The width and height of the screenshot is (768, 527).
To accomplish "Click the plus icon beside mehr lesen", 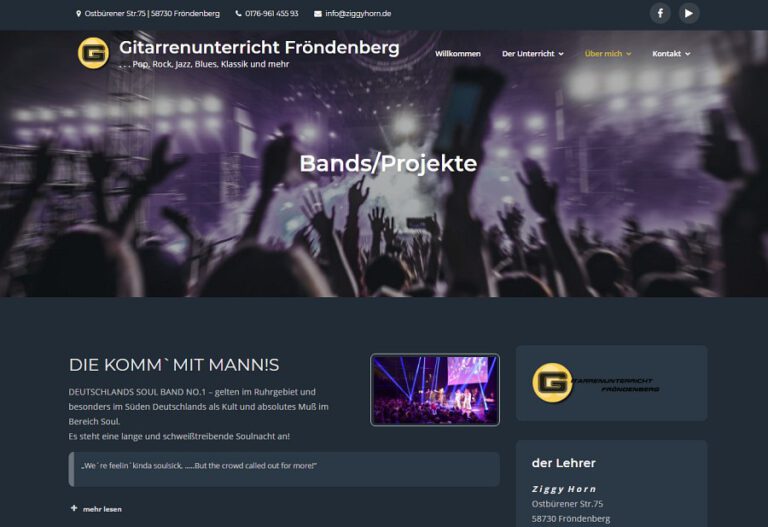I will (74, 508).
